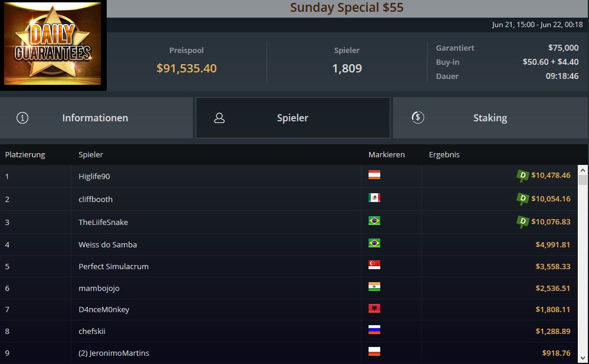Click the Austrian flag next to Higlife90
The image size is (589, 364).
pos(374,175)
